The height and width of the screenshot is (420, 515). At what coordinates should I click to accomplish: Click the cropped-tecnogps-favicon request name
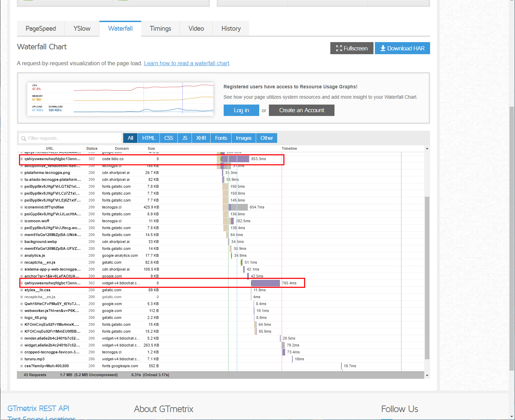pyautogui.click(x=52, y=352)
